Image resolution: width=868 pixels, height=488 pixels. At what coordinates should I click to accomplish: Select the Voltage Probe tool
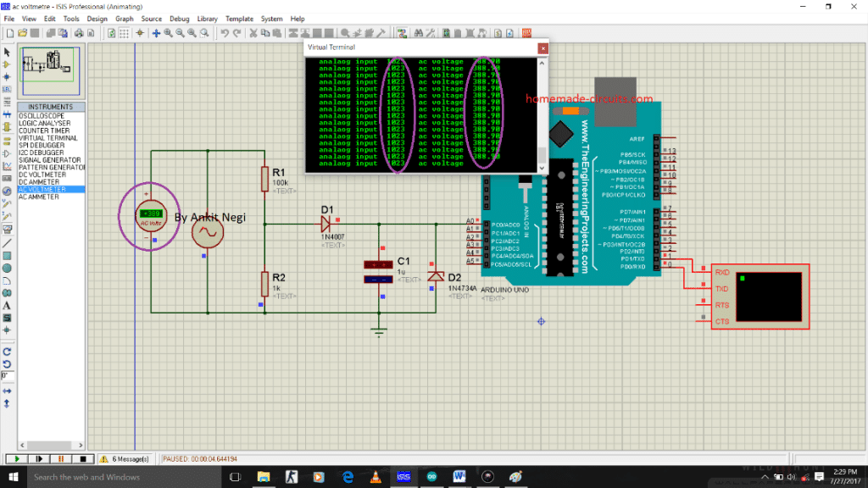click(x=6, y=203)
